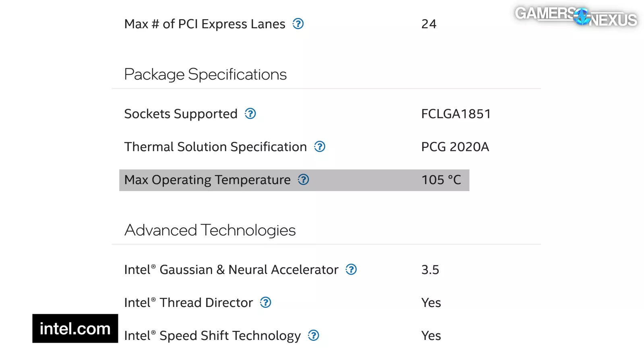Click help icon beside Max PCI Express Lanes
The width and height of the screenshot is (644, 362).
[298, 24]
